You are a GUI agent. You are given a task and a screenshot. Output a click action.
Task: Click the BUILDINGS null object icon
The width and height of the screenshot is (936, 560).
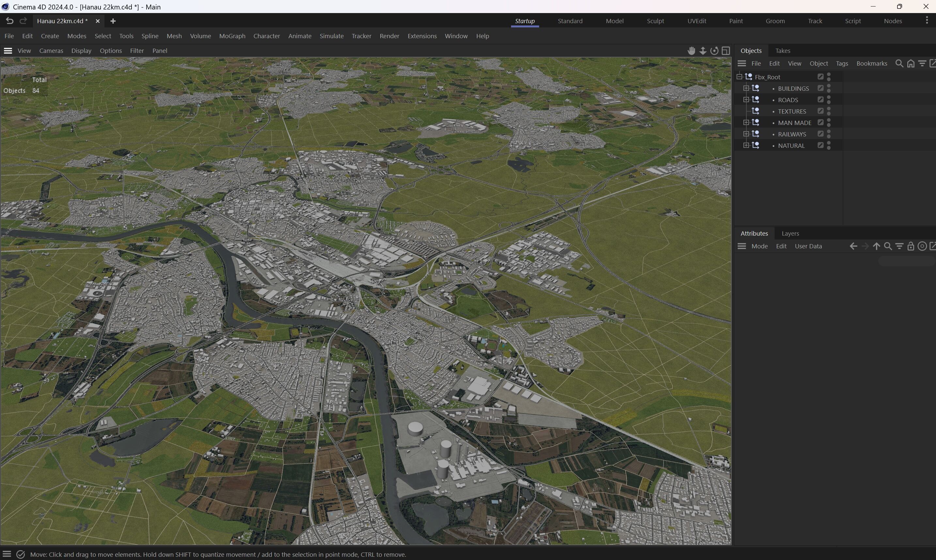point(755,88)
